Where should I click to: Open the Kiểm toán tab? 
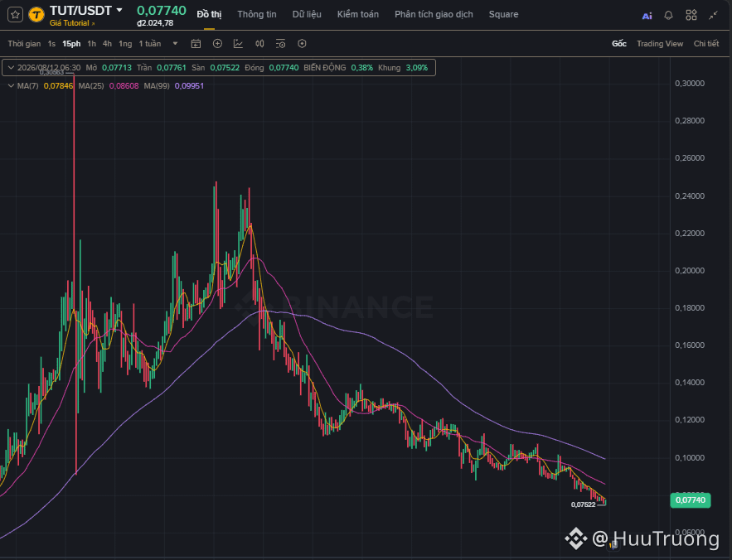[358, 14]
